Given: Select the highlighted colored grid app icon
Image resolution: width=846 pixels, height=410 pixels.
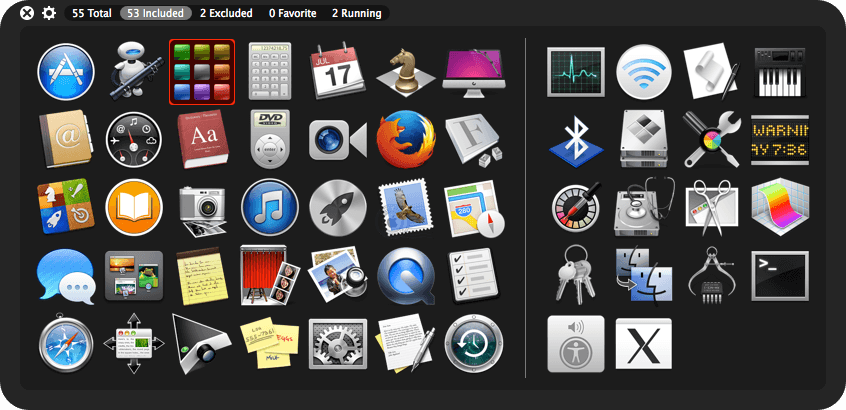Looking at the screenshot, I should 202,72.
